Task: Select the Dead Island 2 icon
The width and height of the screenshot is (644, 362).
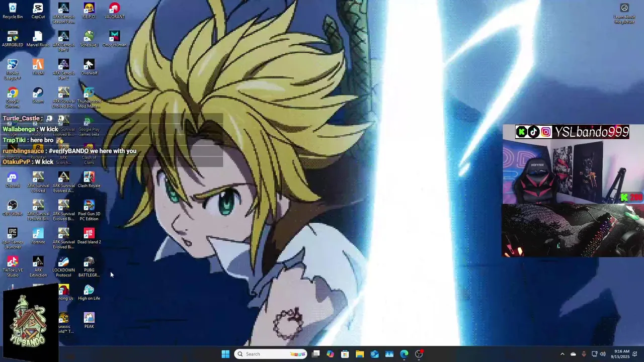Action: coord(89,236)
